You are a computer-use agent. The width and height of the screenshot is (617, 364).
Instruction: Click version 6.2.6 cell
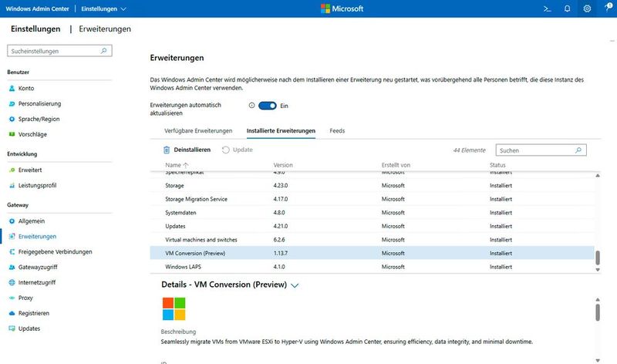point(279,240)
